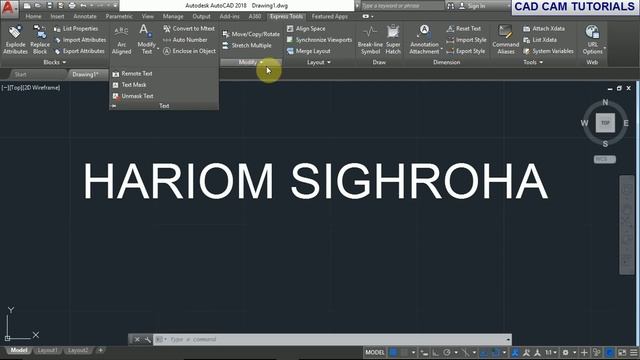Click the Merge Layout tool
Screen dimensions: 640x360
coord(309,51)
